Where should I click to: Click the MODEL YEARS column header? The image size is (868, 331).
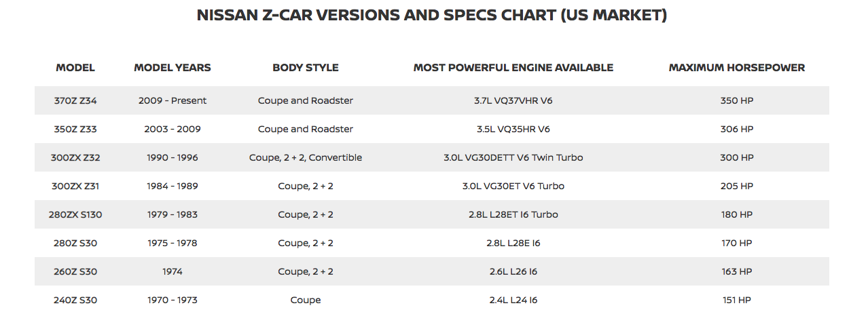(x=173, y=68)
